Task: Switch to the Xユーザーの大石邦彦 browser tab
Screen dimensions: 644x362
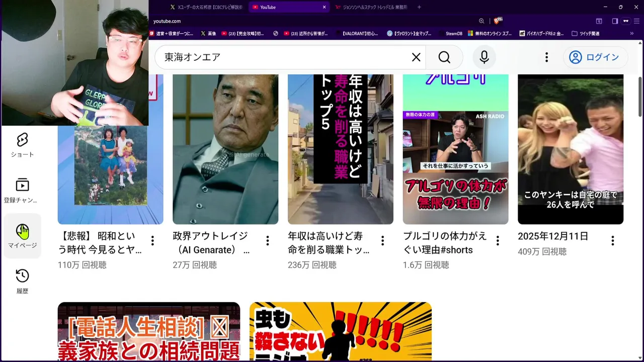Action: click(x=206, y=7)
